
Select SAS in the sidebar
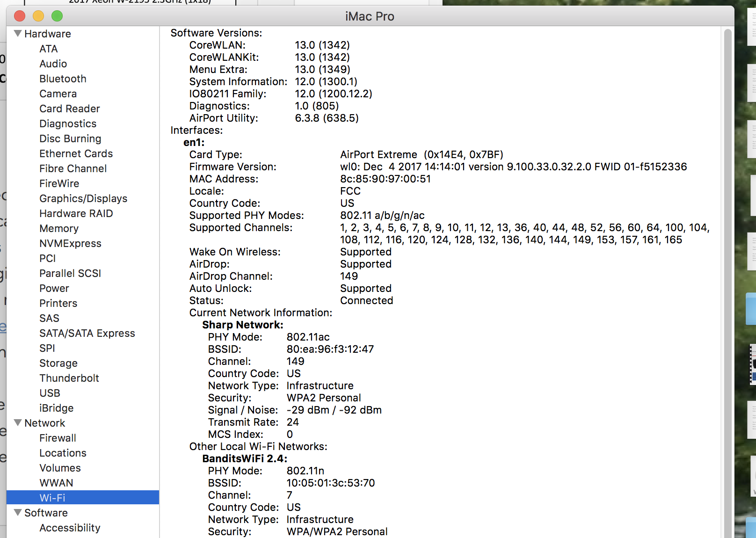[50, 318]
